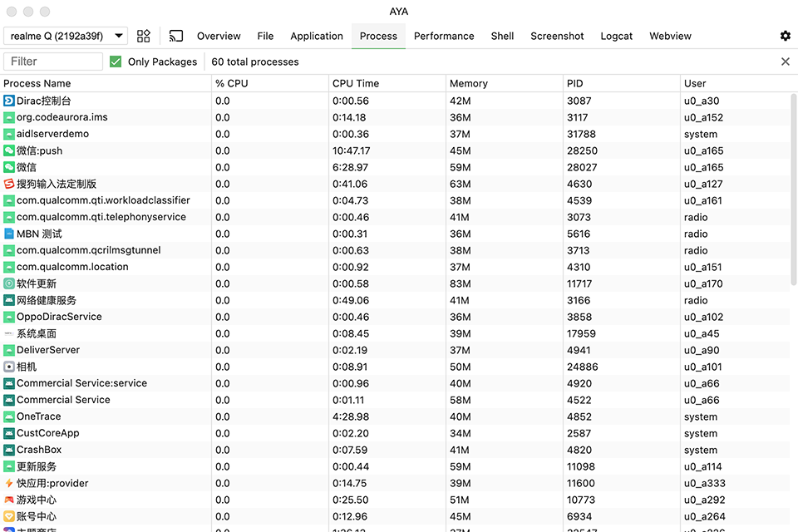The height and width of the screenshot is (532, 798).
Task: Open the Application tab
Action: (x=317, y=36)
